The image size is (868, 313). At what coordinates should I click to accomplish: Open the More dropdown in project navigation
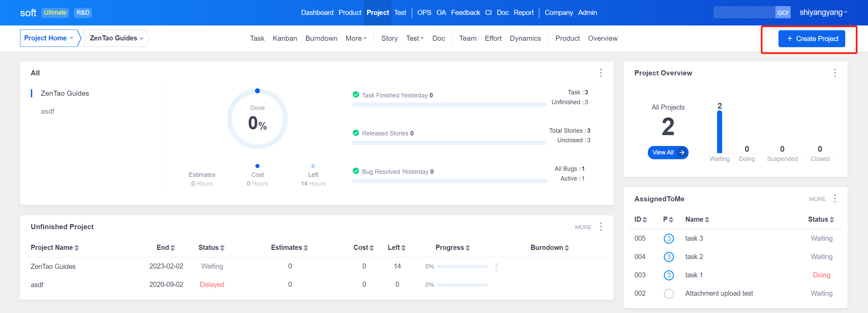click(x=356, y=39)
